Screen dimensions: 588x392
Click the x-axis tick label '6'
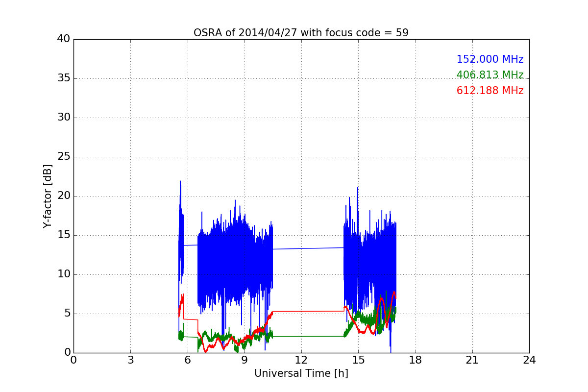coord(187,360)
